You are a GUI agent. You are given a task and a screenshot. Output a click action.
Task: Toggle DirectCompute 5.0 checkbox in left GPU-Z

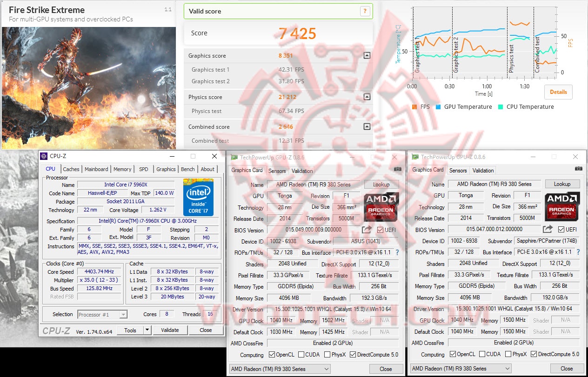[x=353, y=355]
